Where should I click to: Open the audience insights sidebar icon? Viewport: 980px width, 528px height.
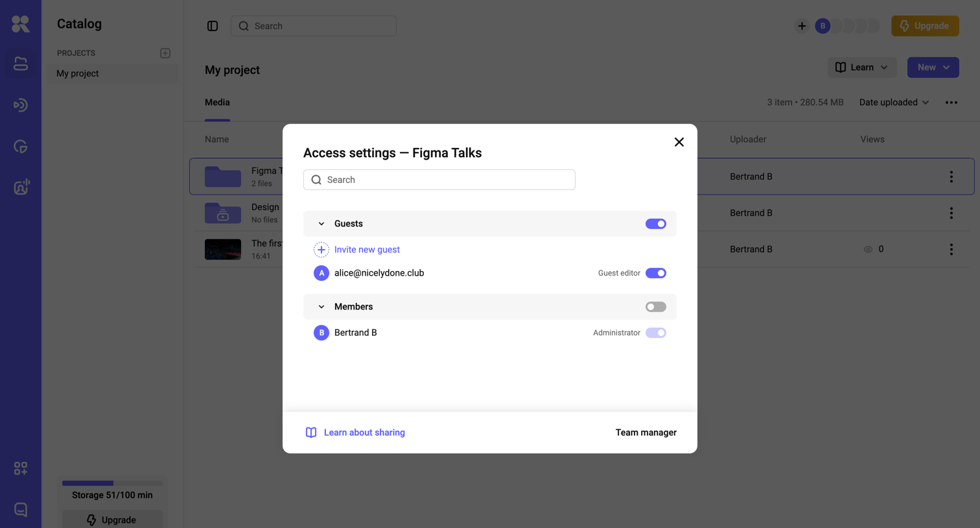coord(21,187)
